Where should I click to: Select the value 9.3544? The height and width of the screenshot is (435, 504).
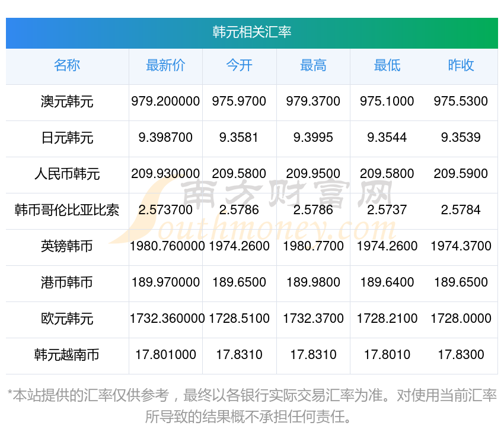387,138
